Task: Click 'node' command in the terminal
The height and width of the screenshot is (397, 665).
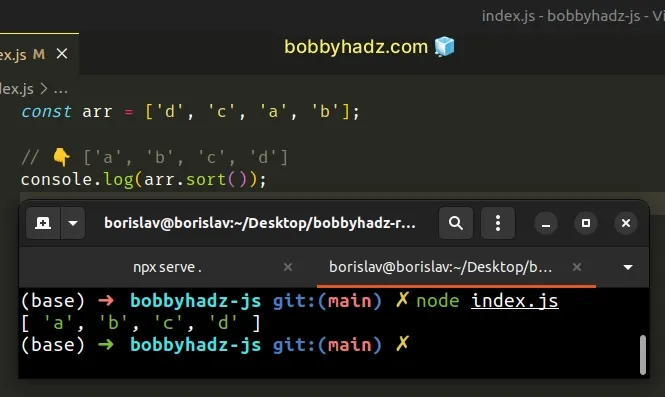Action: [x=438, y=301]
